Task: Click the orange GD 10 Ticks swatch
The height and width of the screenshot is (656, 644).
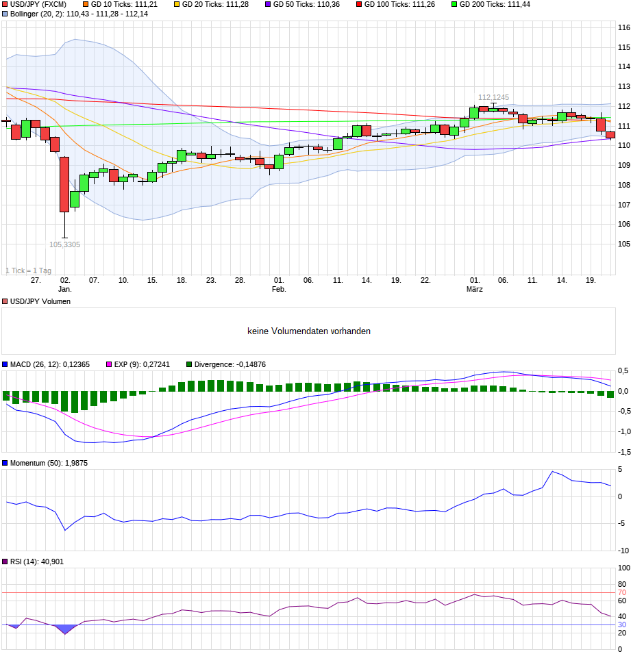Action: click(86, 5)
